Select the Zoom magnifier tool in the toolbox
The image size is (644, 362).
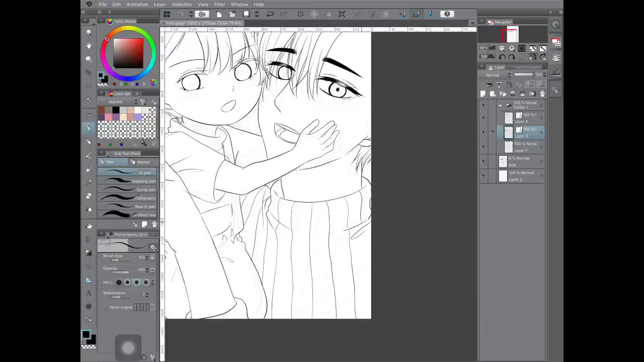pyautogui.click(x=89, y=32)
